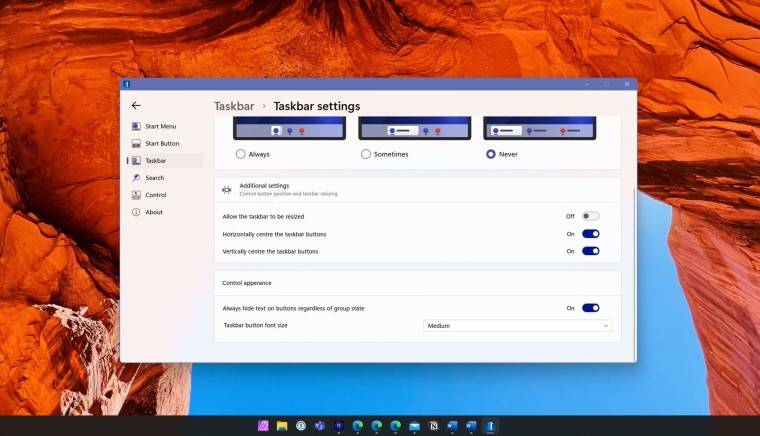The width and height of the screenshot is (760, 436).
Task: Open the Start Menu settings page
Action: point(159,126)
